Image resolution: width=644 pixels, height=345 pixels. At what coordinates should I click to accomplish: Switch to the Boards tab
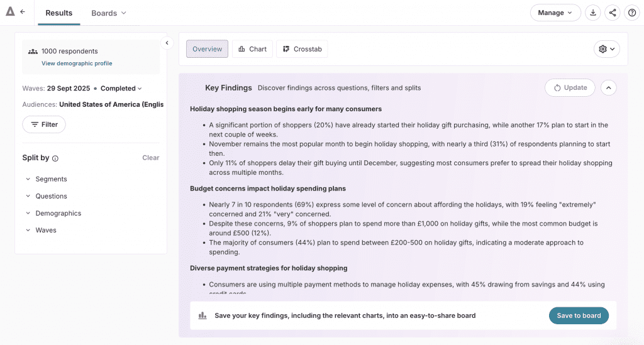pos(108,13)
